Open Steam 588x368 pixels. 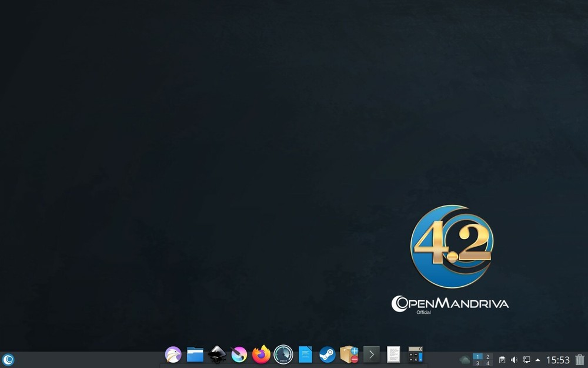coord(327,356)
